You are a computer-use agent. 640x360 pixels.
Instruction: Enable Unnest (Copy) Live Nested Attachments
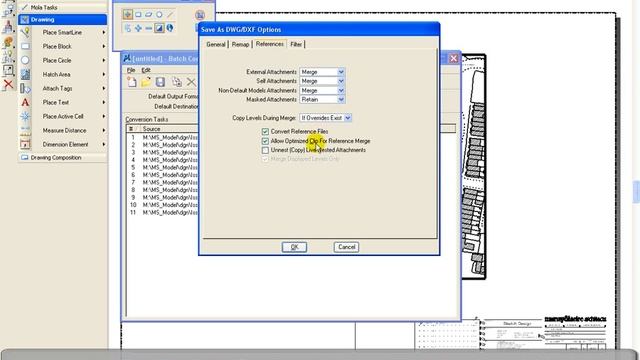(x=265, y=150)
